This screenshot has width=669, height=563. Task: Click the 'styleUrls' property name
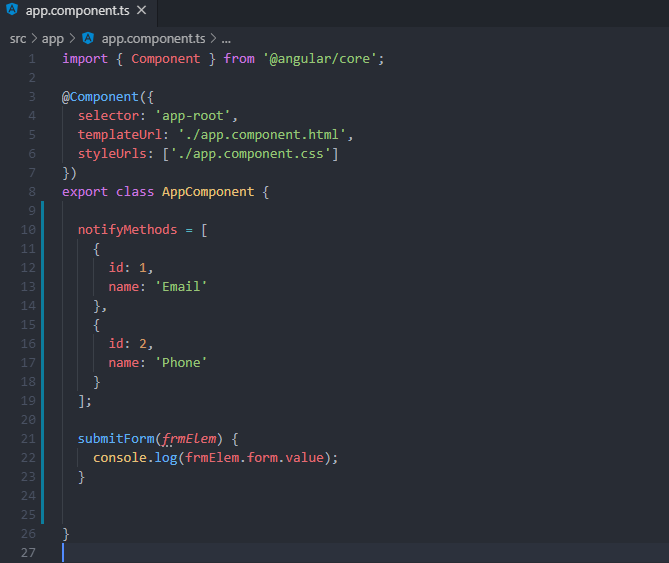point(112,154)
